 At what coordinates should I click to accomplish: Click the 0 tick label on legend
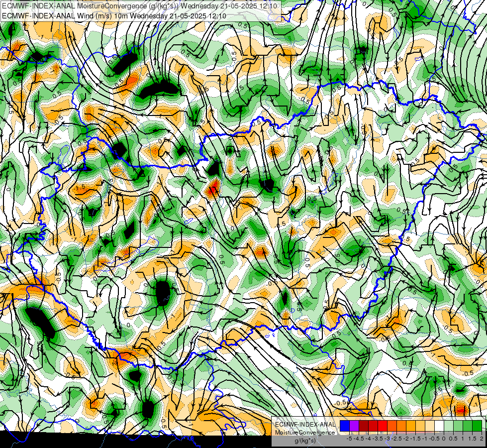pos(444,439)
